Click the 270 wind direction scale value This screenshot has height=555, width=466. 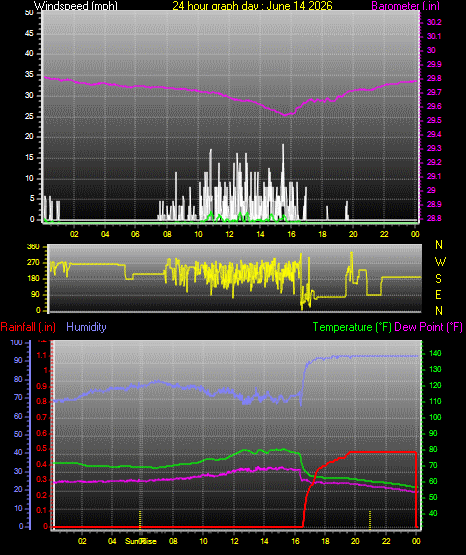click(x=33, y=263)
